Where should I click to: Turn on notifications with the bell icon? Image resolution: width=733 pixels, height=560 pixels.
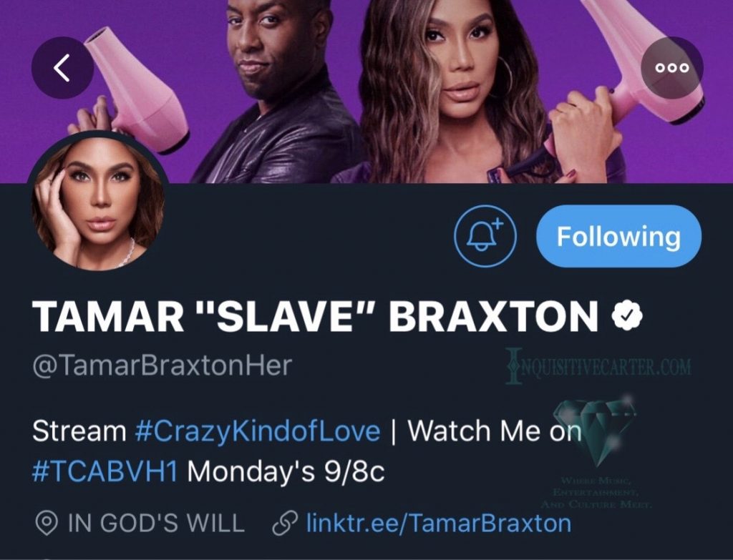485,235
